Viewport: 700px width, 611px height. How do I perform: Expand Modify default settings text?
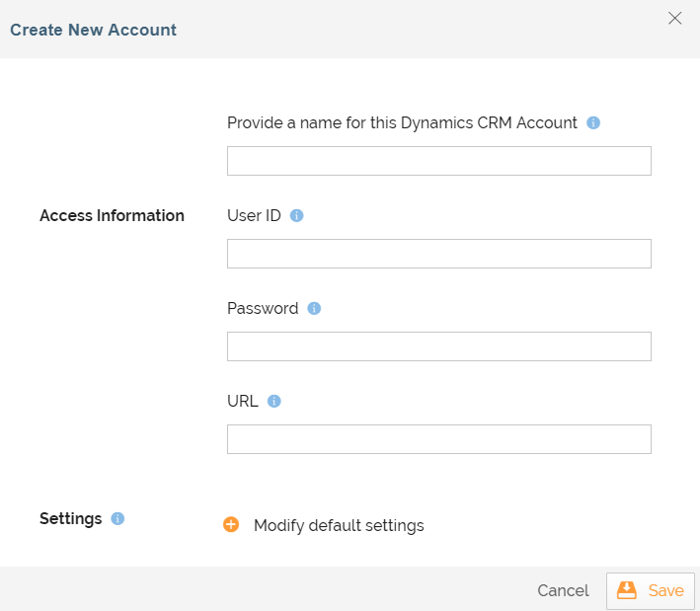[x=339, y=525]
